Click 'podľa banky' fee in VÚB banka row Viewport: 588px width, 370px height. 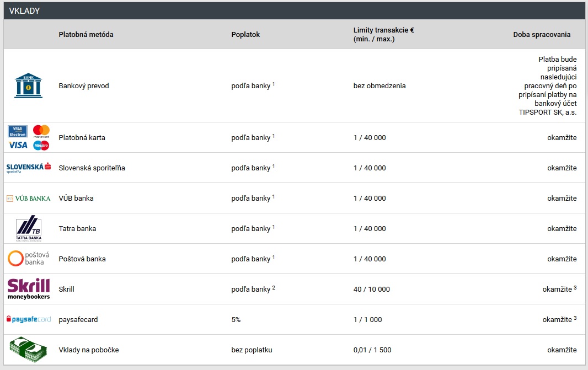253,199
